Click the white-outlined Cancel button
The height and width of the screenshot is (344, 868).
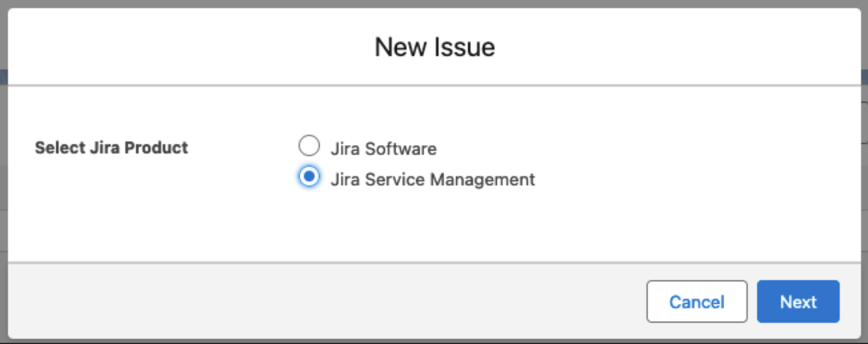[697, 301]
